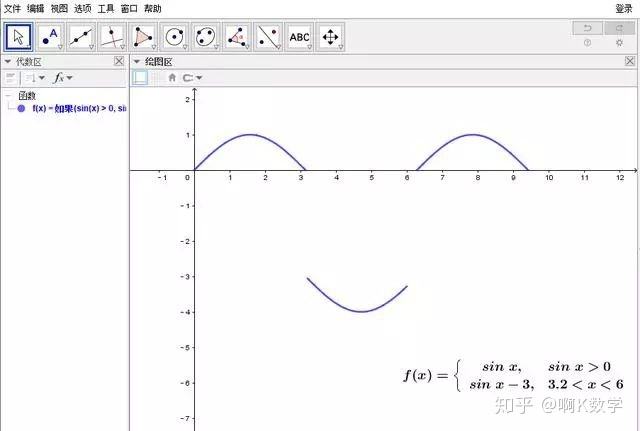Screen dimensions: 640x431
Task: Click the Undo button
Action: coord(587,28)
